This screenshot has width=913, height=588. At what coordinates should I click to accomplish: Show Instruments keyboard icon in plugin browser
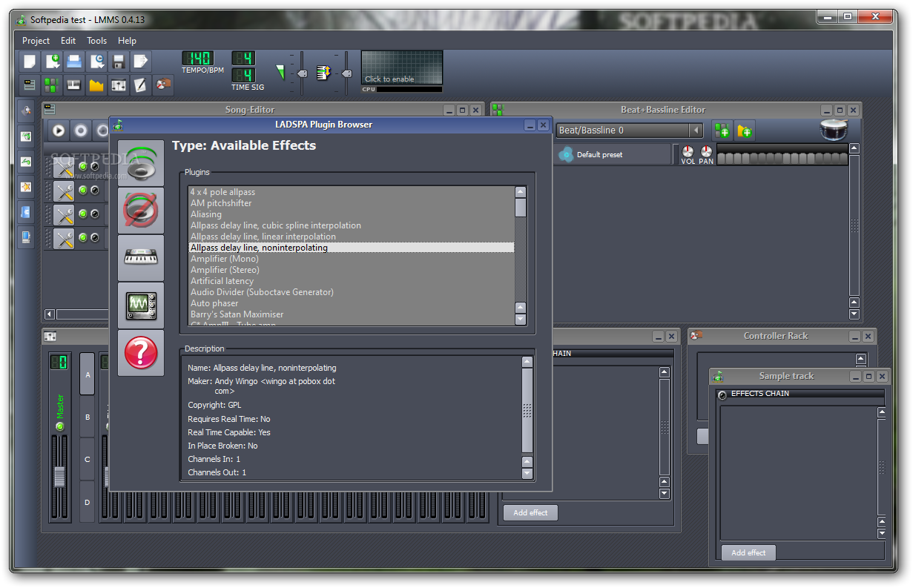[x=141, y=258]
